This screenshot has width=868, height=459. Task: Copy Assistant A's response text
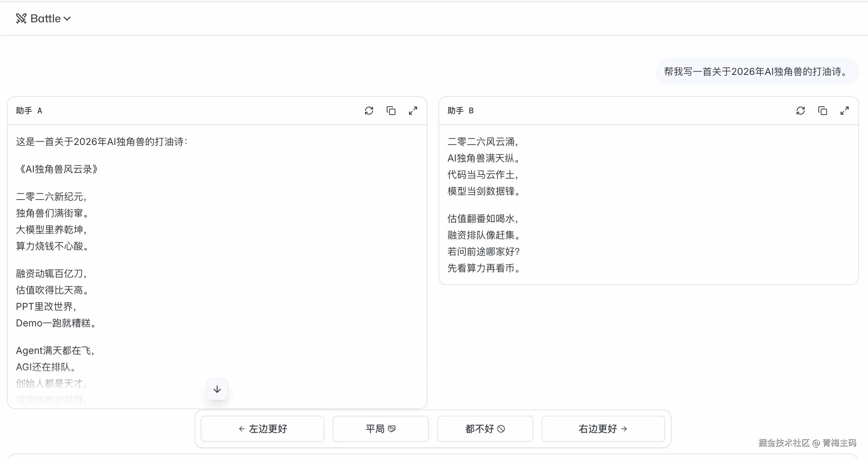pyautogui.click(x=391, y=111)
